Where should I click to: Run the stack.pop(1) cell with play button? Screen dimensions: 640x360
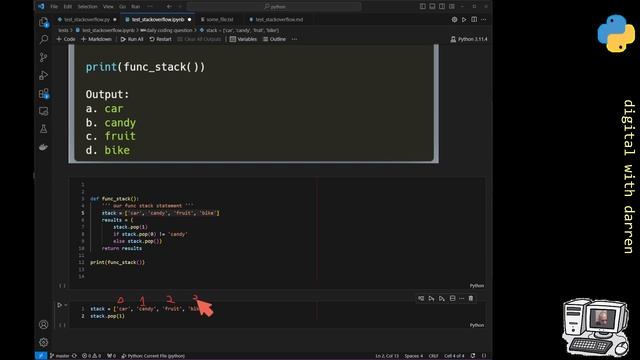[60, 305]
